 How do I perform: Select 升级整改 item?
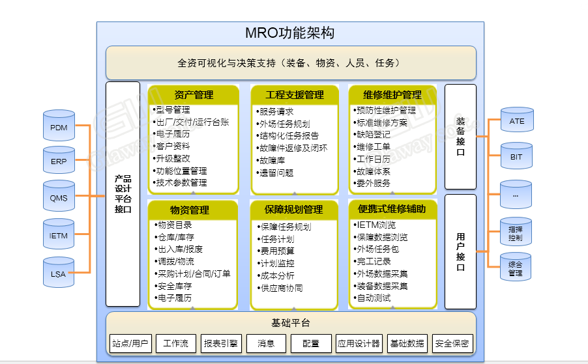click(173, 158)
